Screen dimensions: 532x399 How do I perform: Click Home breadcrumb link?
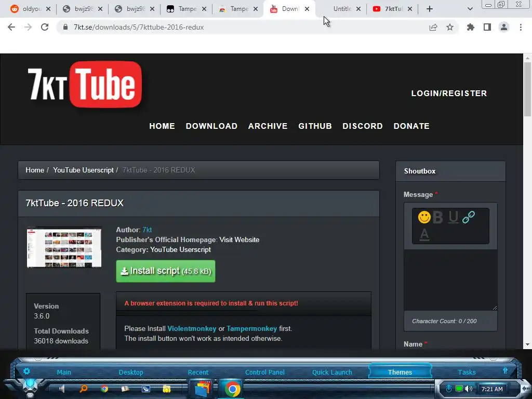coord(35,170)
